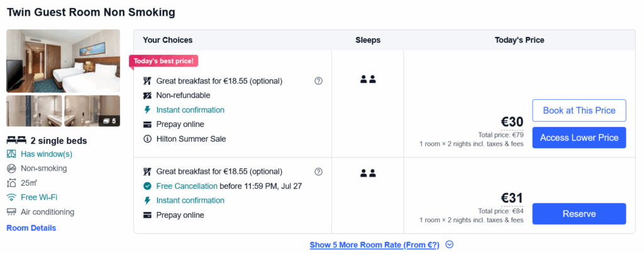Image resolution: width=644 pixels, height=253 pixels.
Task: Click the Non-refundable icon
Action: click(147, 95)
